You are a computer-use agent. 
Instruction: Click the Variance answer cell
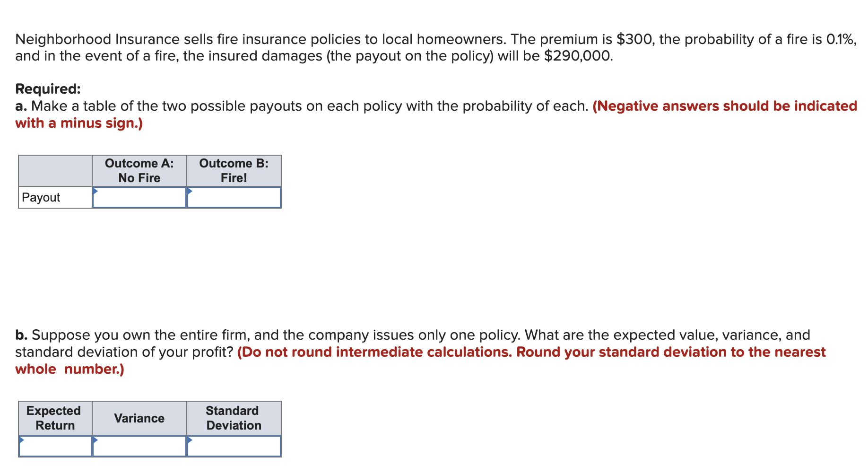(x=139, y=445)
